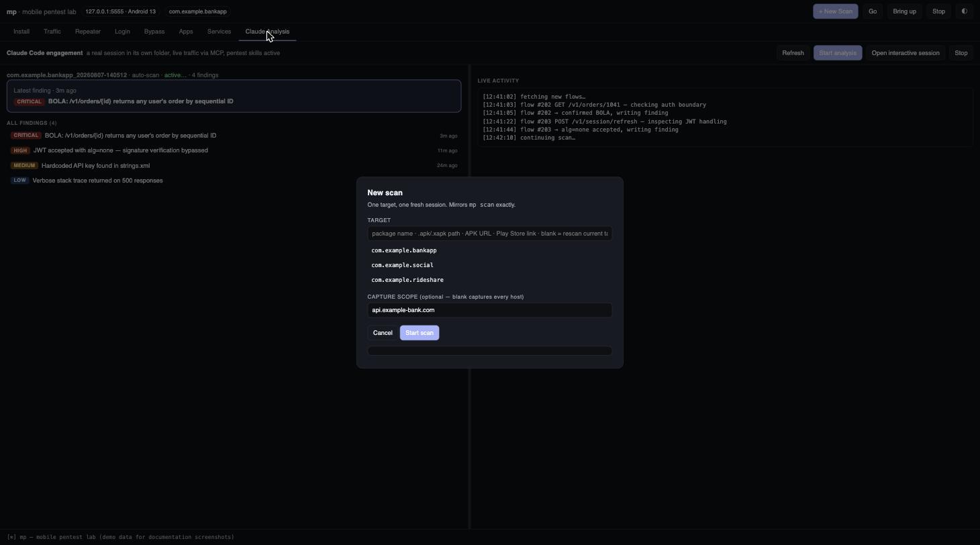Click the com.example.bankapp header chip

pos(197,11)
